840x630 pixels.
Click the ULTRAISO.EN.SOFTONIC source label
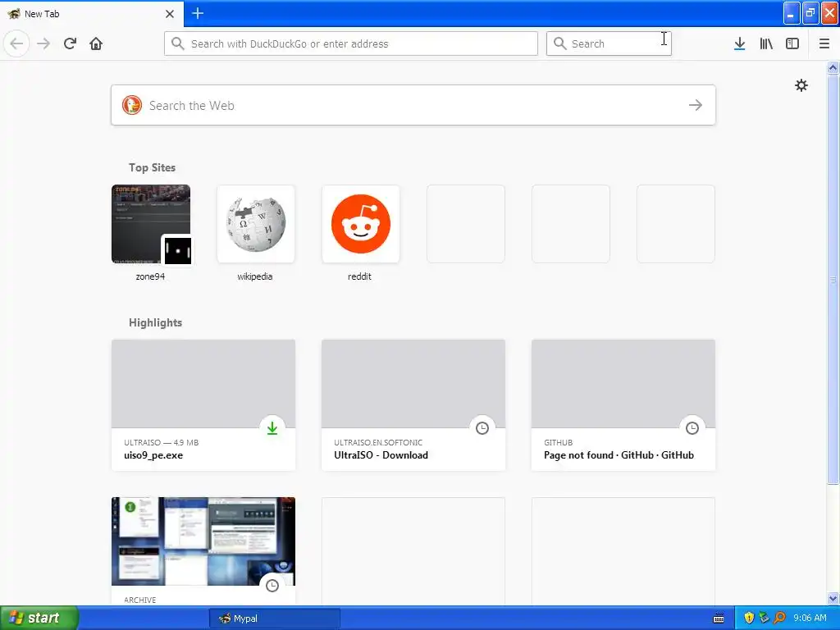[378, 442]
